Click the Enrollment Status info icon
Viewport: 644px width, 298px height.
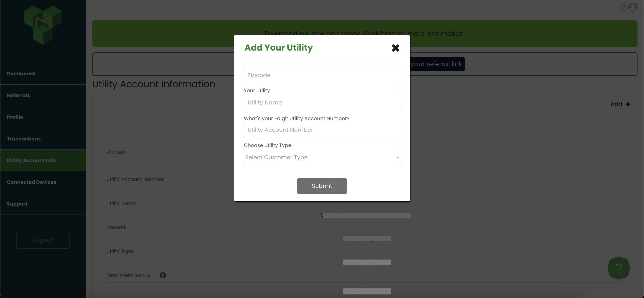coord(163,275)
